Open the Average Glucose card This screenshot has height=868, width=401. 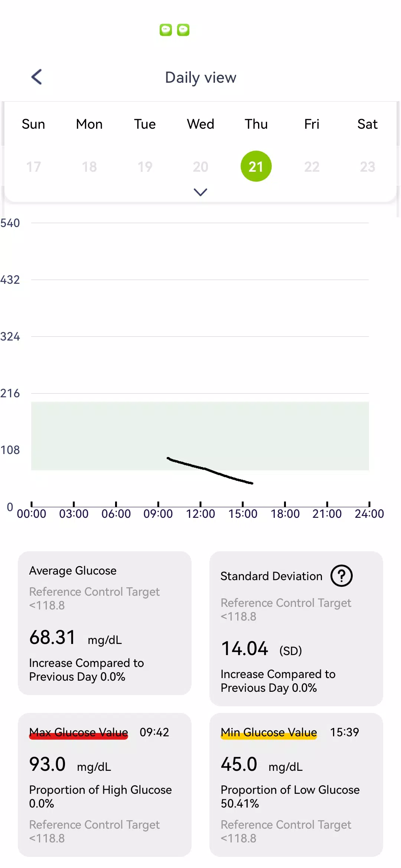pyautogui.click(x=105, y=623)
